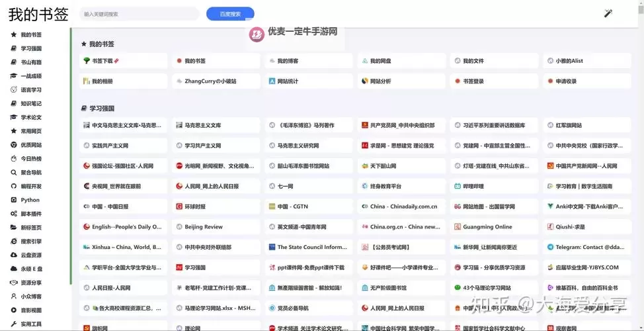644x331 pixels.
Task: Open the 我的网盘 bookmark card
Action: point(402,61)
